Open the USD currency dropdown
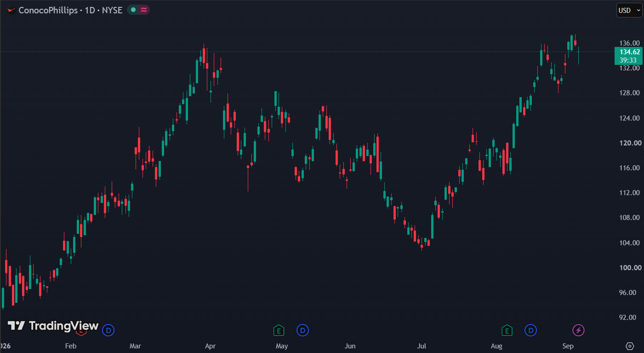644x353 pixels. (629, 10)
